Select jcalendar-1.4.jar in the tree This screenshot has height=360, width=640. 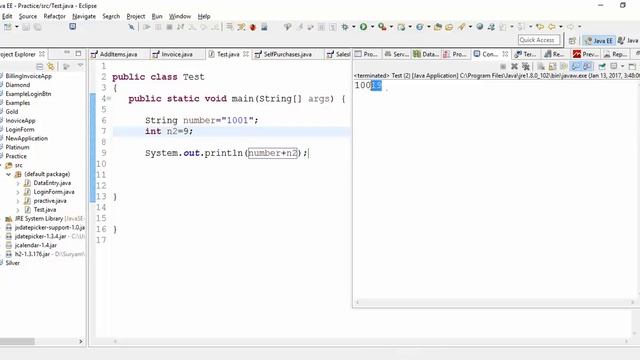point(36,245)
